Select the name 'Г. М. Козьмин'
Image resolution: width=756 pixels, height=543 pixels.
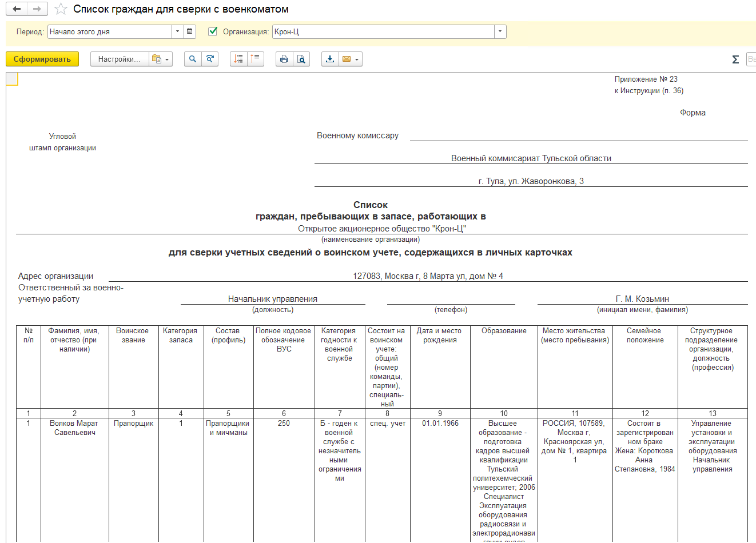pyautogui.click(x=642, y=300)
